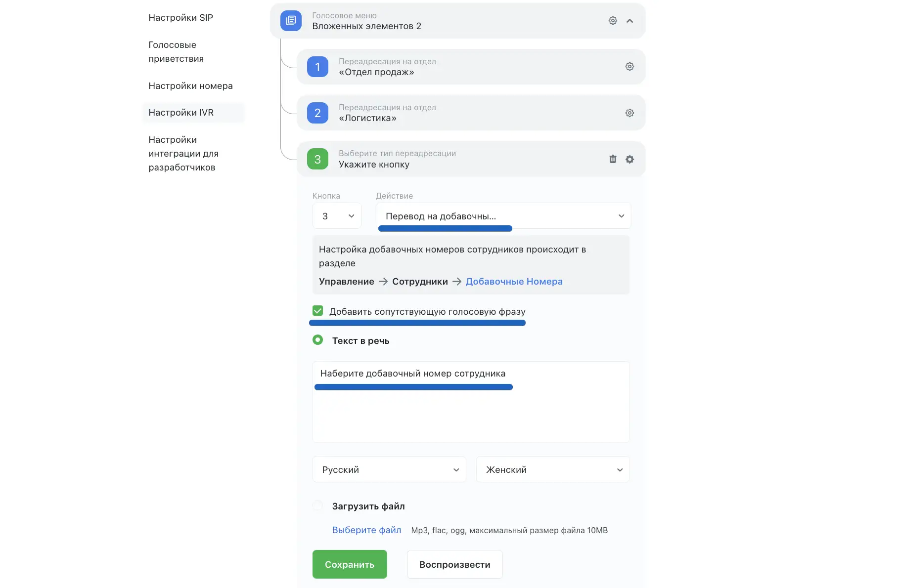Open the «Кнопка» dropdown showing 3

(337, 216)
